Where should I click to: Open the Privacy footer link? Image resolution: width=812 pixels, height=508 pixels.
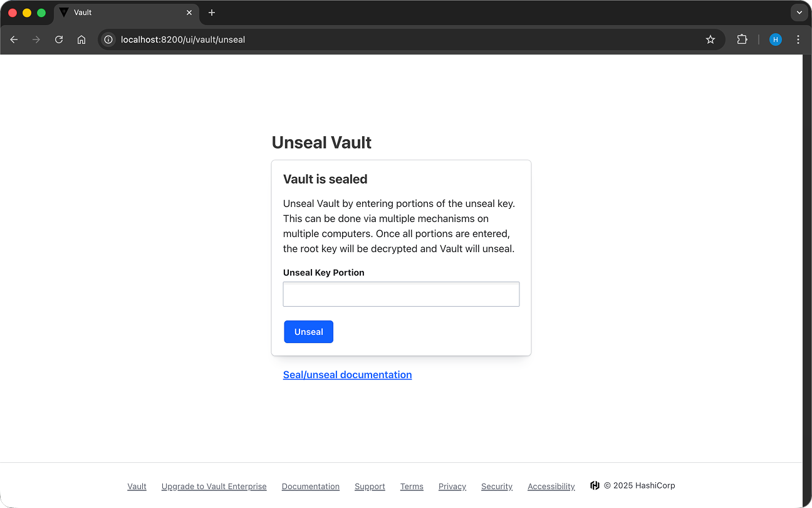(x=452, y=486)
